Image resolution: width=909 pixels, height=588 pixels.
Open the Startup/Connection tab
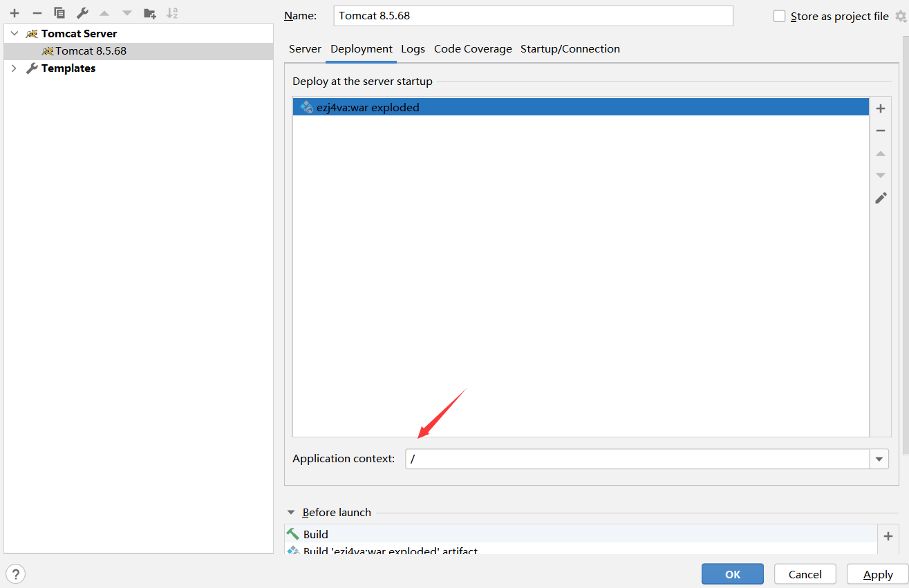[570, 49]
